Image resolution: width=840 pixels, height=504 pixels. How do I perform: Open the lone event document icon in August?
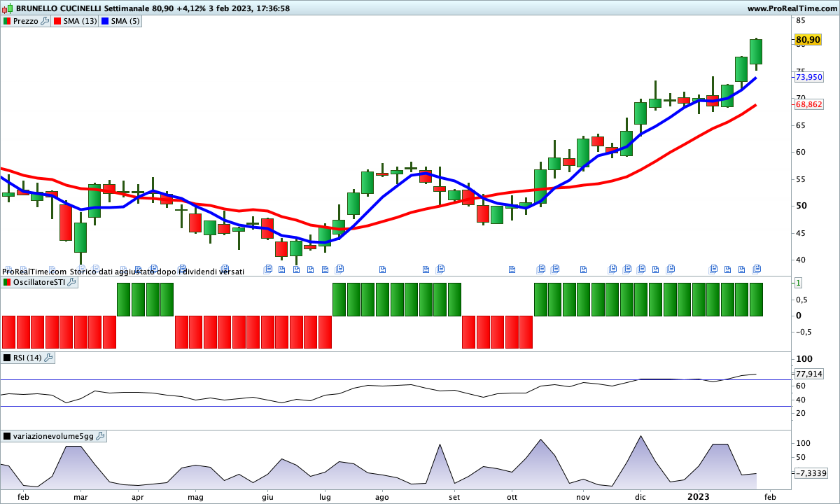point(382,269)
